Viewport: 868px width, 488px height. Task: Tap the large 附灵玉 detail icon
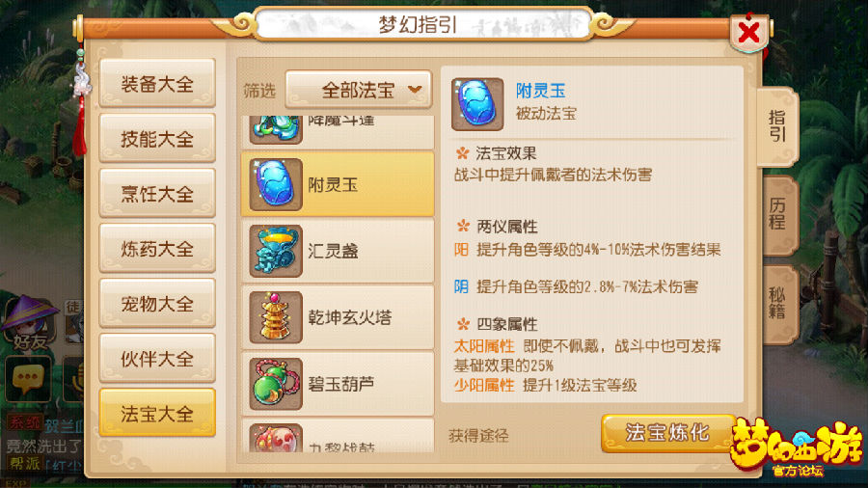(x=477, y=104)
